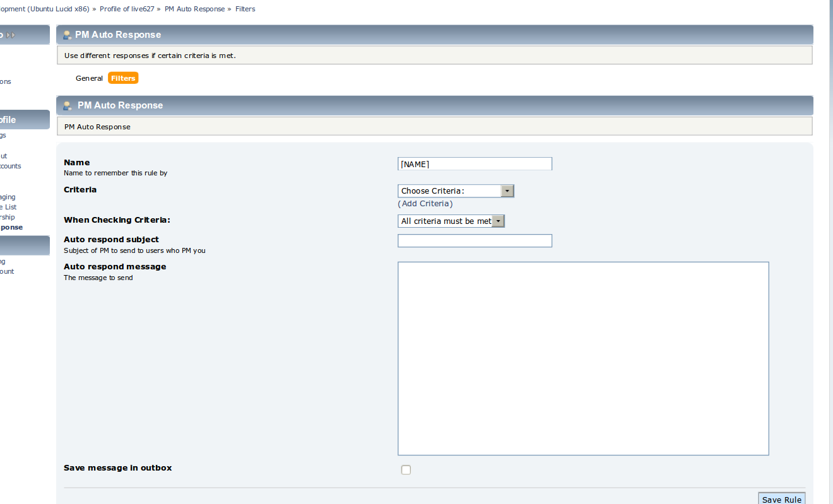Click the Filters breadcrumb link
The width and height of the screenshot is (833, 504).
(x=245, y=9)
